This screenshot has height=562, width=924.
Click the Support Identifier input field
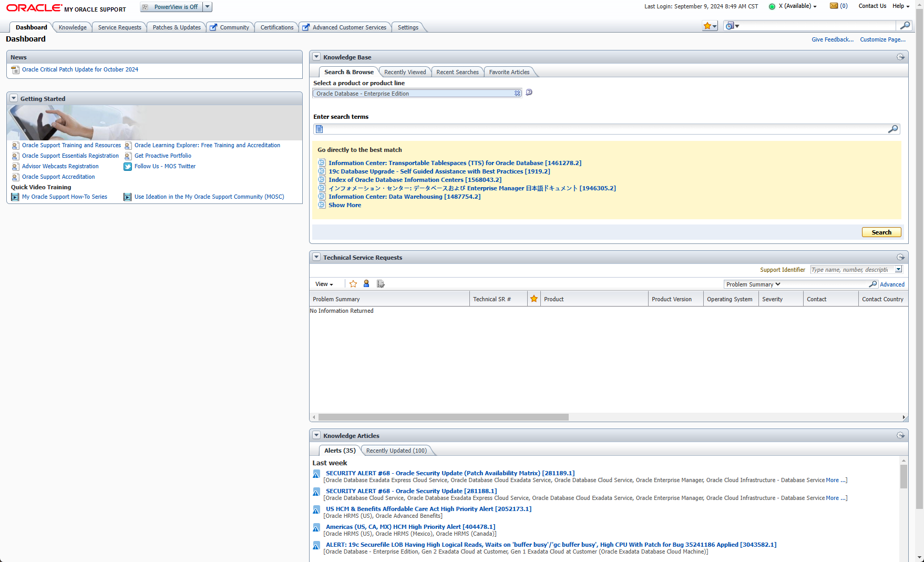852,270
